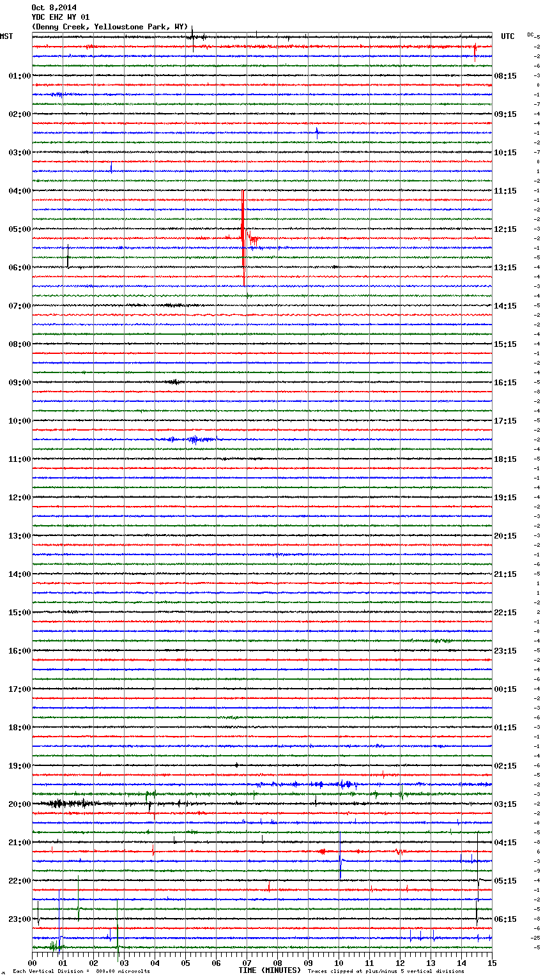Click the "Each Vertical Division = 800.00 microvolts" note
The image size is (543, 980).
click(81, 971)
